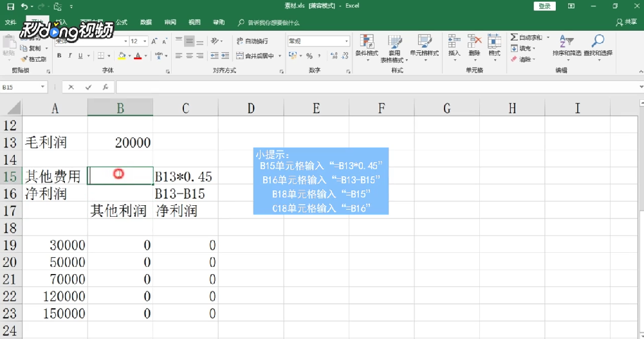Increase font size
Viewport: 644px width, 339px height.
[x=154, y=41]
